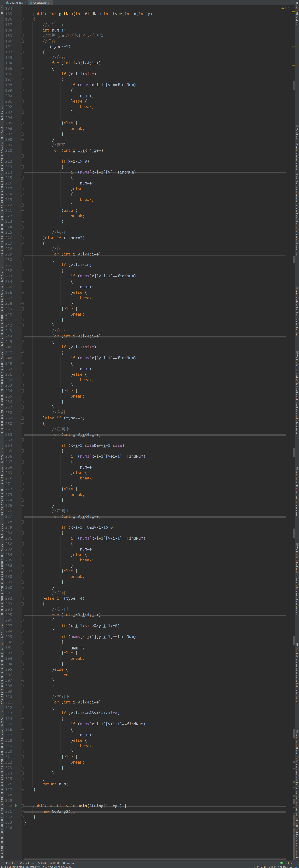The height and width of the screenshot is (868, 299).
Task: Click the comment "//纵向"
Action: click(59, 232)
